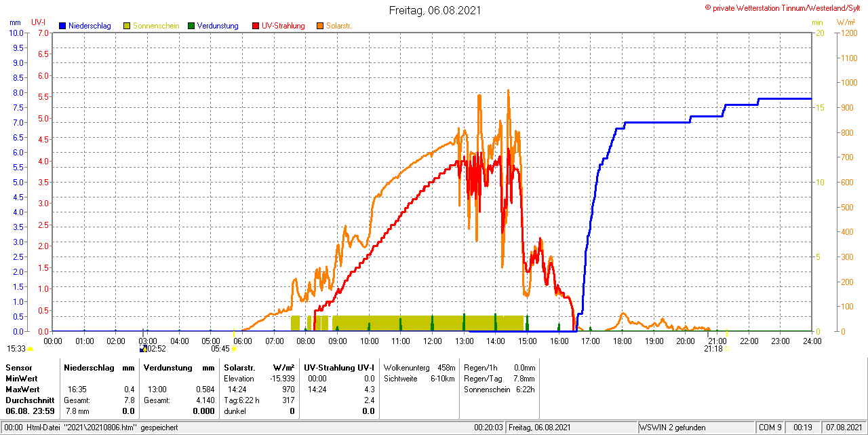Viewport: 868px width, 435px height.
Task: Click the 00:20:03 status bar timer
Action: point(488,428)
